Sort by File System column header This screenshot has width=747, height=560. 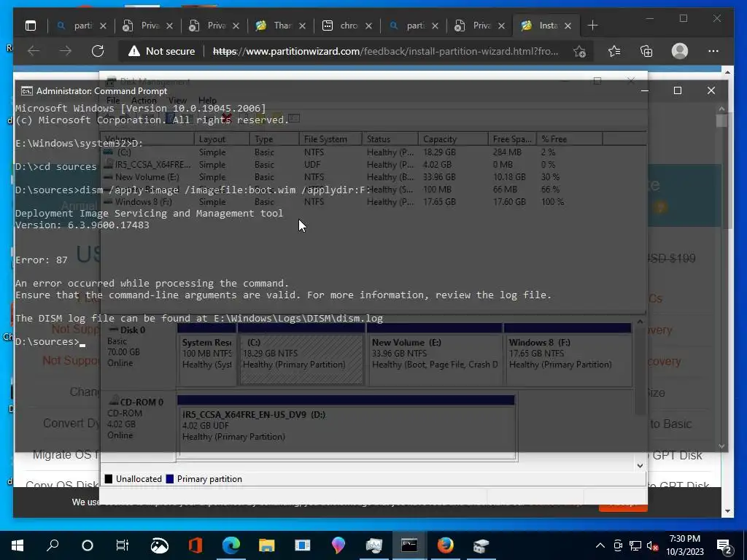pos(330,139)
